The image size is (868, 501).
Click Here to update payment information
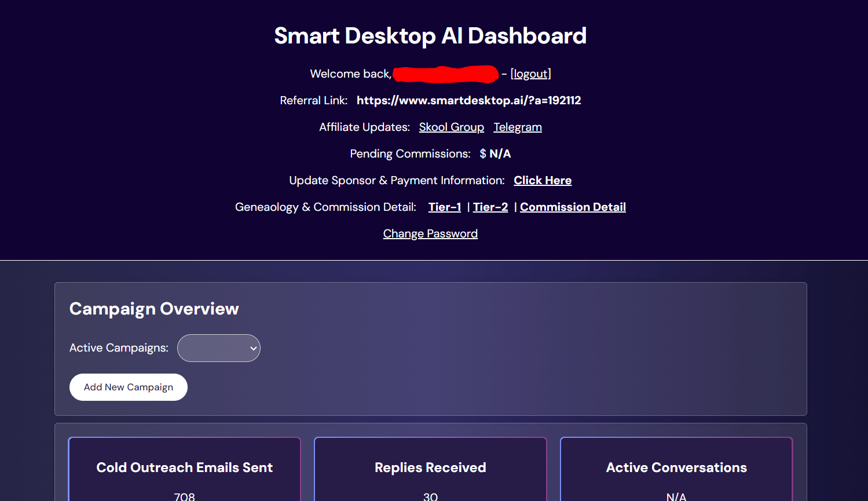tap(543, 180)
